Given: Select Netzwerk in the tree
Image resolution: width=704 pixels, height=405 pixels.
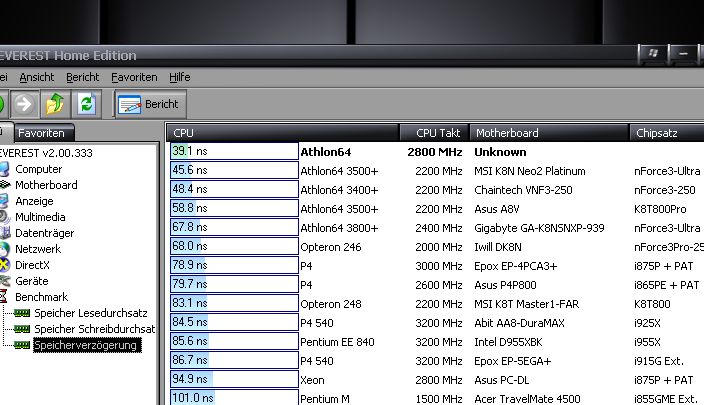Looking at the screenshot, I should [38, 249].
